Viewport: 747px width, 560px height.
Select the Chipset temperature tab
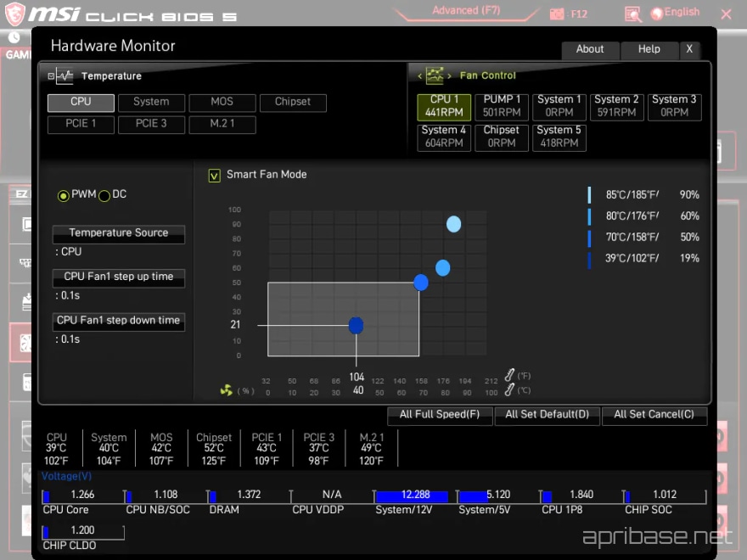(293, 103)
